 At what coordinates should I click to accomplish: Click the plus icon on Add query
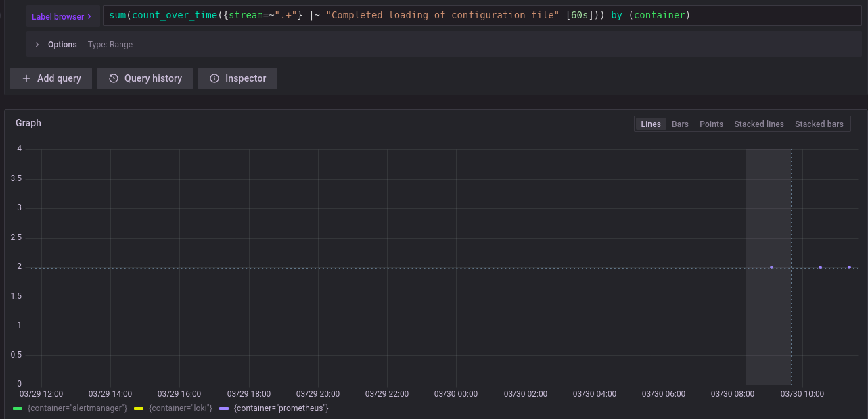[26, 78]
